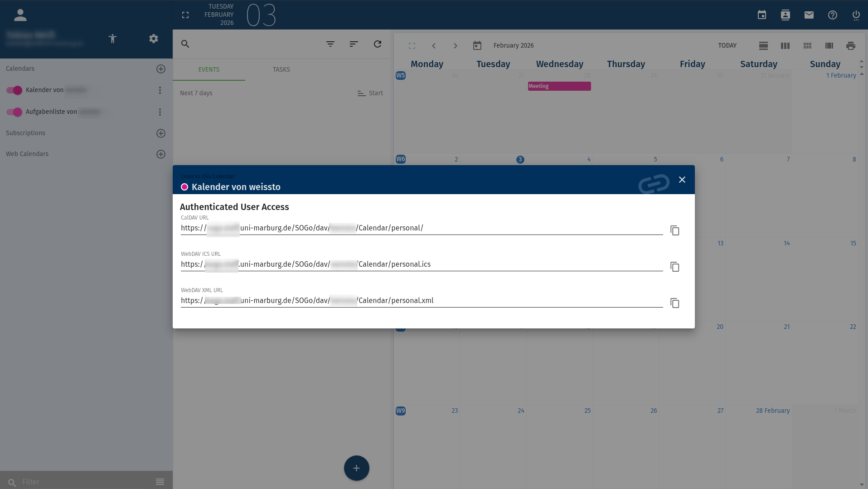The height and width of the screenshot is (489, 868).
Task: Toggle the Kalender von calendar visibility
Action: (14, 90)
